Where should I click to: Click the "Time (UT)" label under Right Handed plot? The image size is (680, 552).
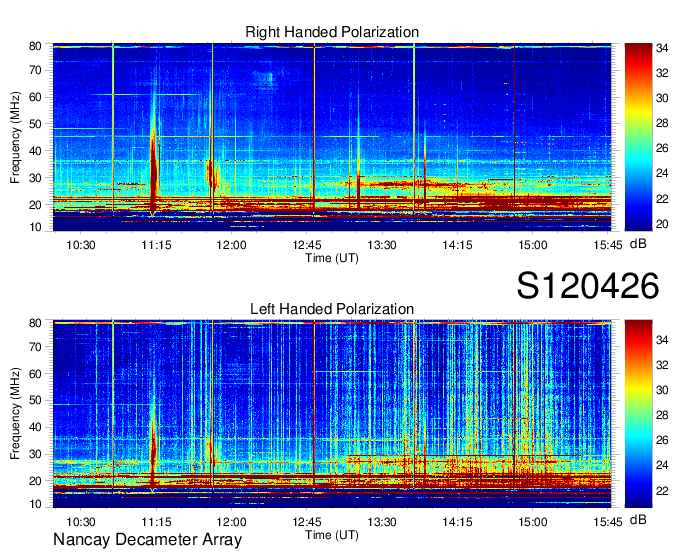point(332,258)
